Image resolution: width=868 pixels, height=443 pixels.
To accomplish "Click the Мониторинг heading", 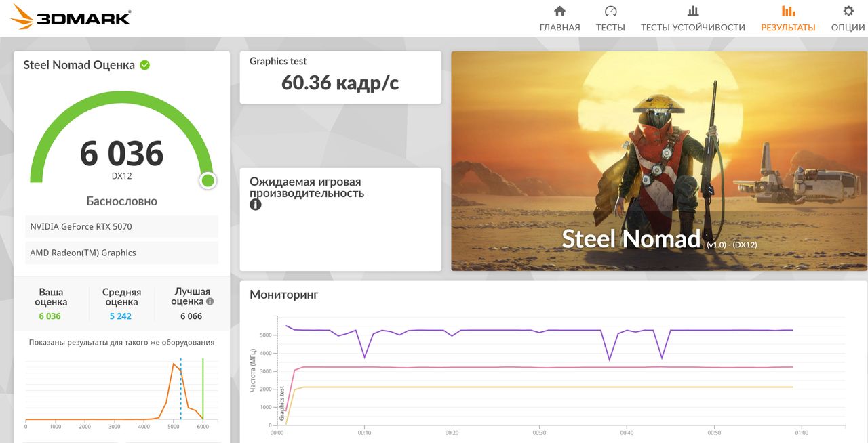I will click(284, 295).
